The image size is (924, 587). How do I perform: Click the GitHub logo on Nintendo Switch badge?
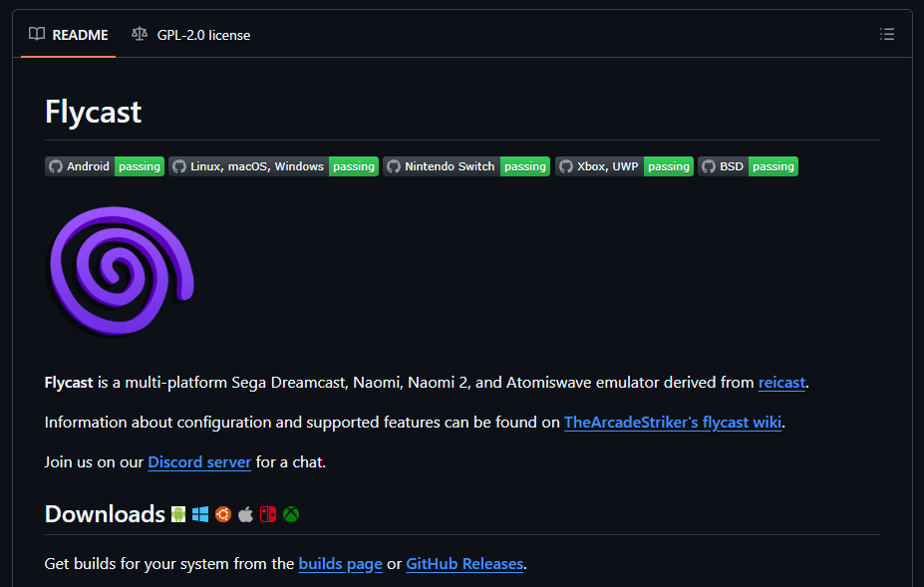pyautogui.click(x=394, y=166)
